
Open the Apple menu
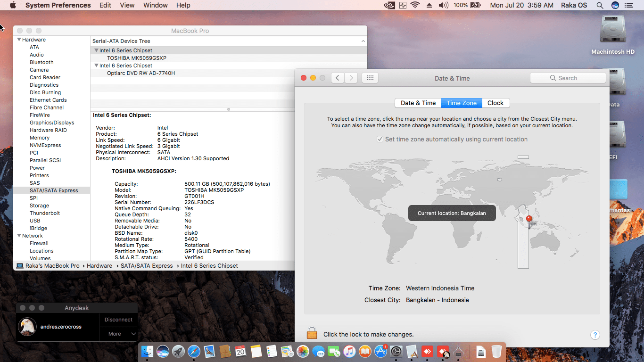[13, 5]
